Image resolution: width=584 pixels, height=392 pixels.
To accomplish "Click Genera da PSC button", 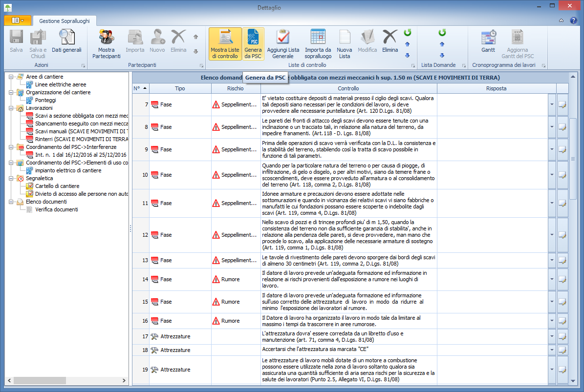I will (x=253, y=43).
